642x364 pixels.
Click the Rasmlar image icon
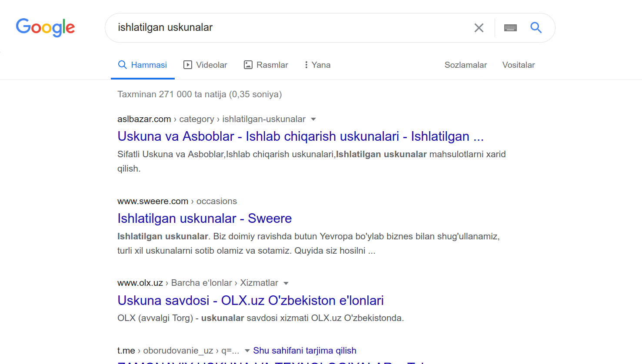coord(248,65)
